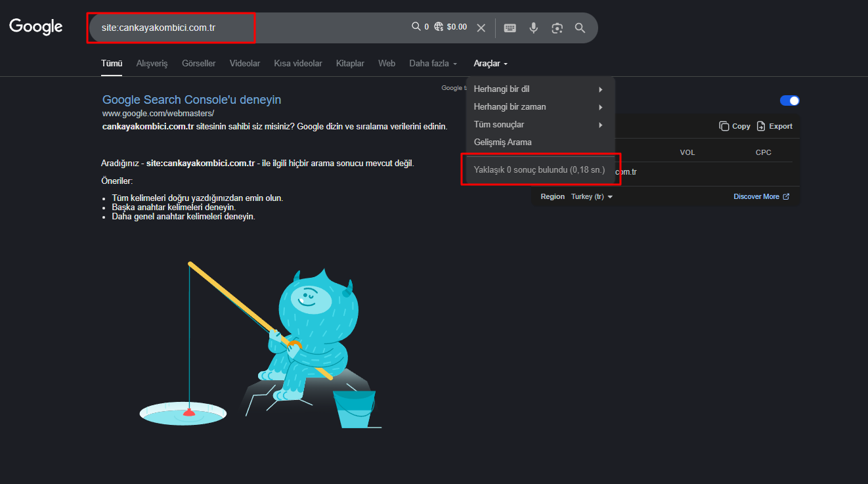Switch to the Alışveriş tab
This screenshot has height=484, width=868.
point(152,64)
